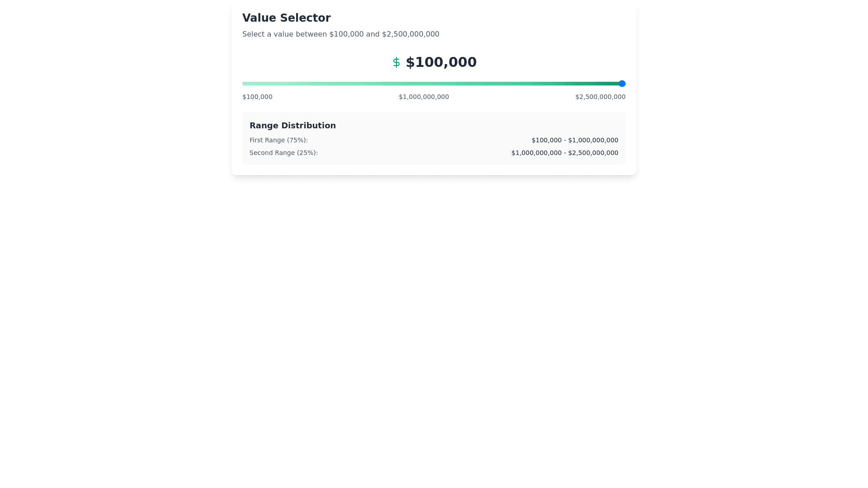
Task: Click the $100,000 minimum label under slider
Action: [257, 97]
